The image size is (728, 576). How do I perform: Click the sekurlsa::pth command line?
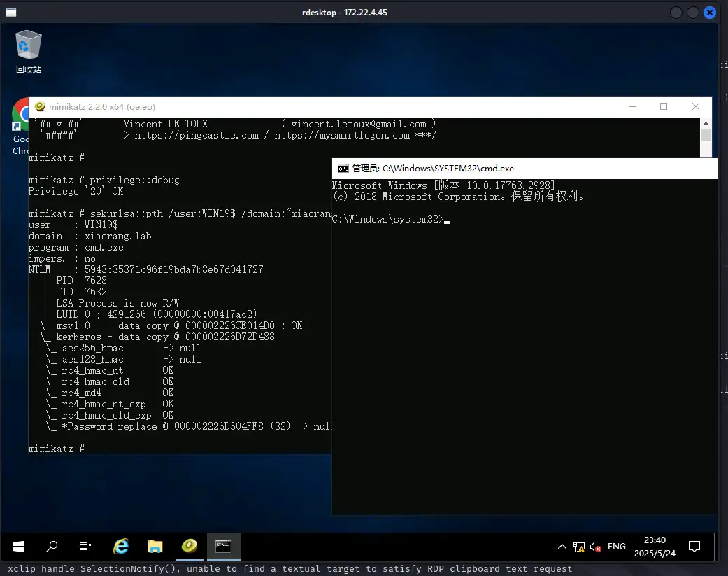(x=180, y=213)
